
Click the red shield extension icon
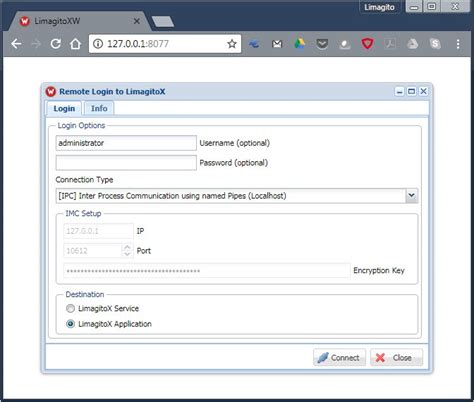(x=367, y=44)
